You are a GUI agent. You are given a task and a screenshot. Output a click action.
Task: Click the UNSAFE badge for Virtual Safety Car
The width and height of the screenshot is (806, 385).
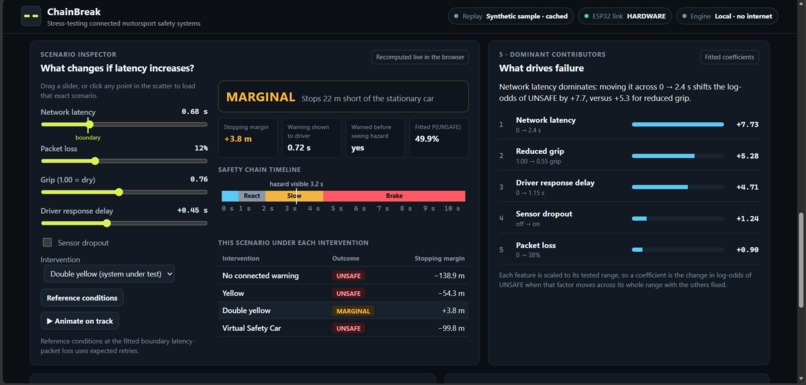pos(348,328)
